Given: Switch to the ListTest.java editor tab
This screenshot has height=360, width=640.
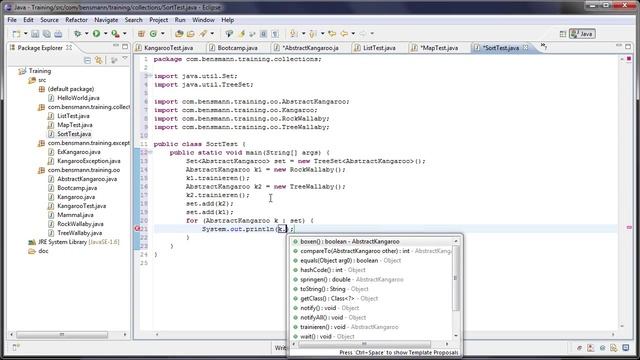Looking at the screenshot, I should (379, 48).
